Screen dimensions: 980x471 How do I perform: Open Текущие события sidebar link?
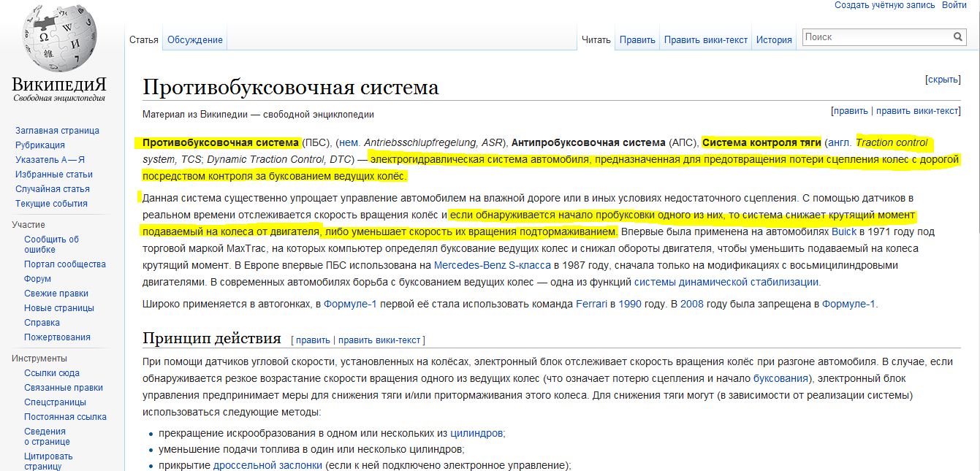tap(51, 204)
